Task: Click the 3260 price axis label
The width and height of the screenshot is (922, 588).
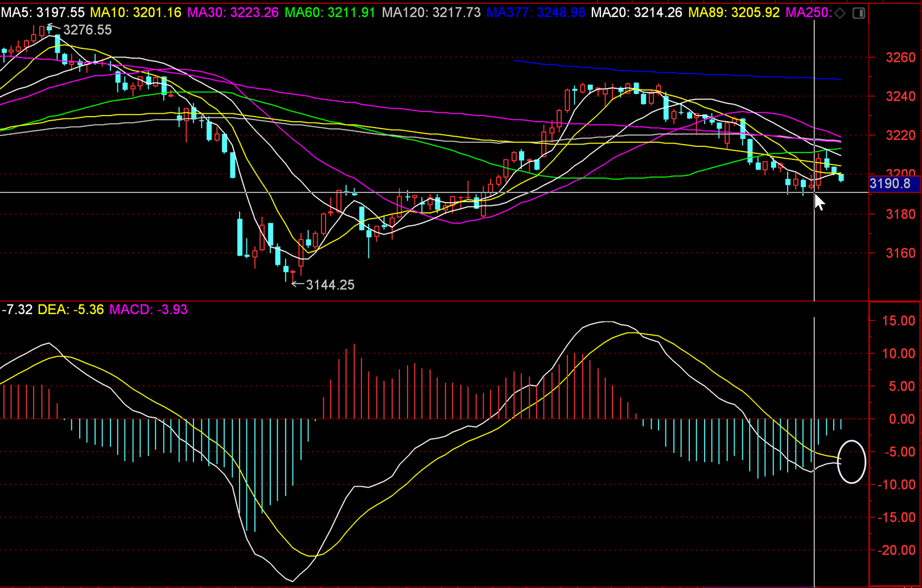Action: 900,57
